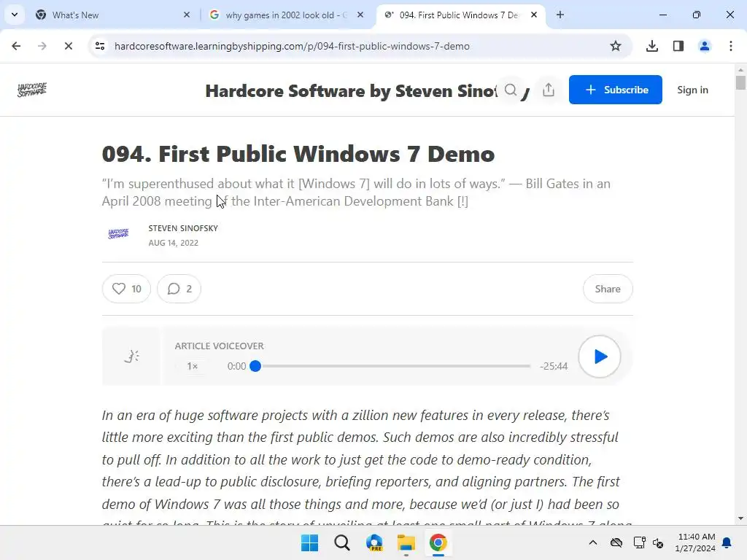Click the scrollbar down arrow

click(740, 518)
